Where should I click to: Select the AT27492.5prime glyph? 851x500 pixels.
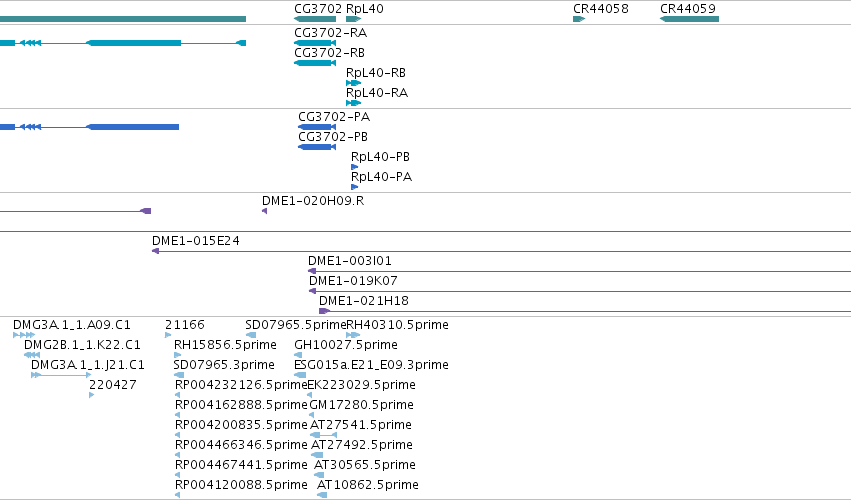317,455
